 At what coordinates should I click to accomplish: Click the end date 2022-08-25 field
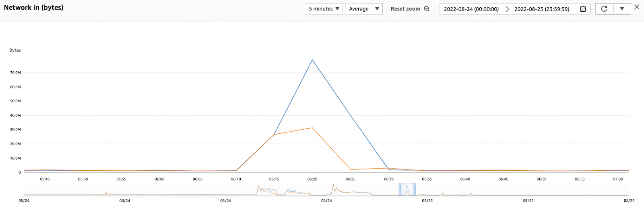point(541,9)
